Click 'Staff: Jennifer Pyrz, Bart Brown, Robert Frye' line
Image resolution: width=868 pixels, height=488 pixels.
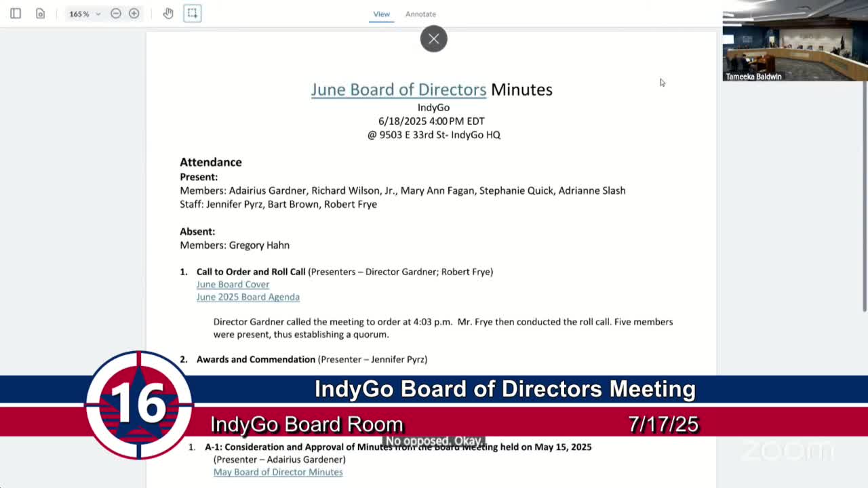pyautogui.click(x=278, y=204)
